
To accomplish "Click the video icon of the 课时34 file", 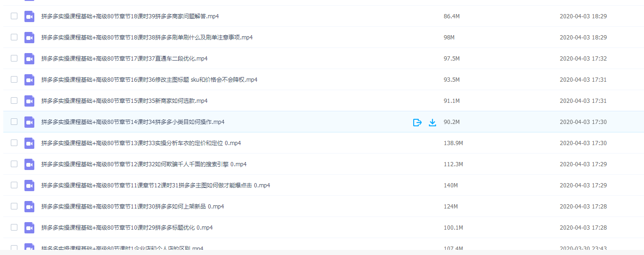I will pyautogui.click(x=30, y=122).
